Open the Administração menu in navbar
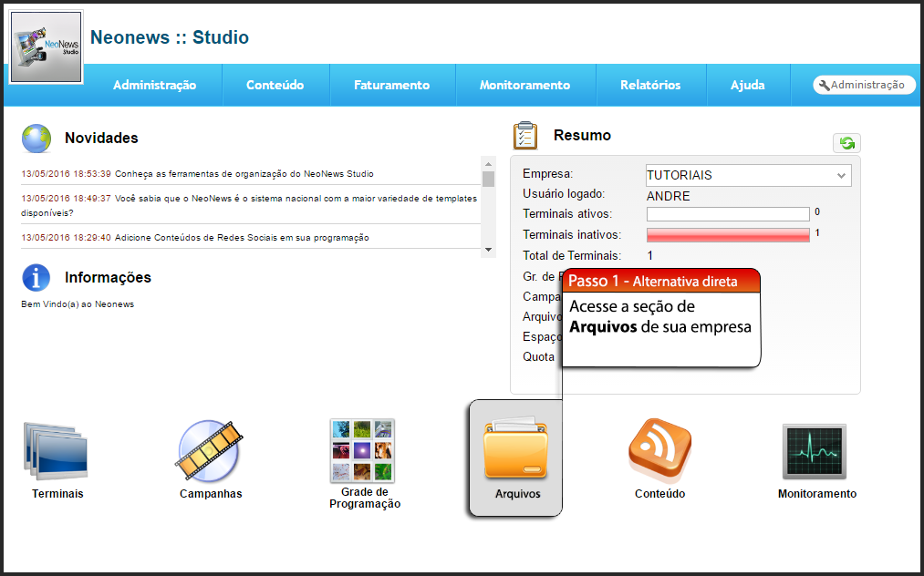The width and height of the screenshot is (924, 576). pos(154,85)
